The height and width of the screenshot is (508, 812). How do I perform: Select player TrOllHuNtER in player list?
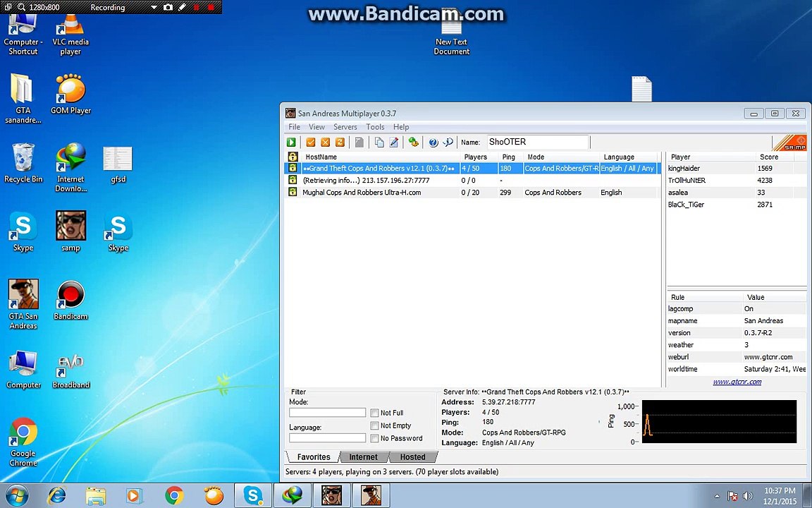[736, 181]
